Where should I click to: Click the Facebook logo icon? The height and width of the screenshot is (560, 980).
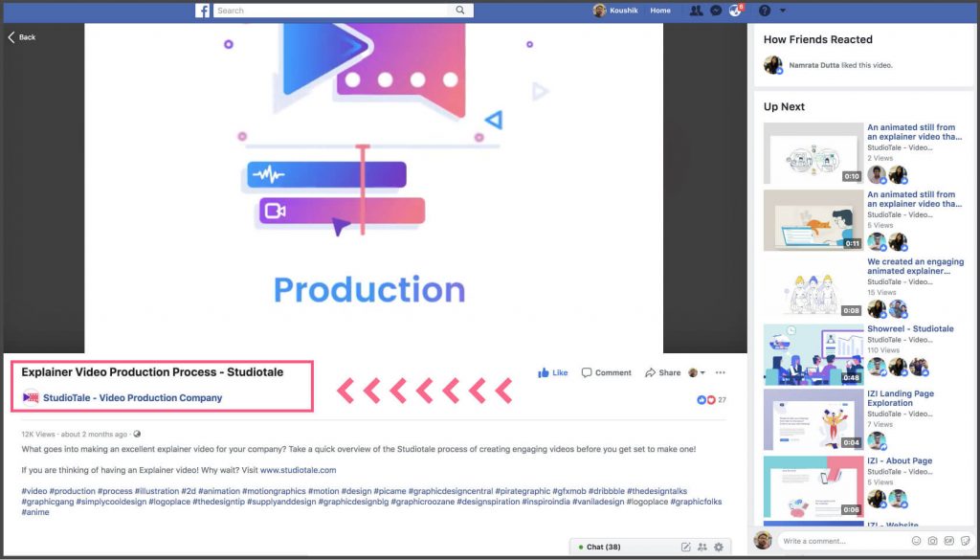coord(202,11)
